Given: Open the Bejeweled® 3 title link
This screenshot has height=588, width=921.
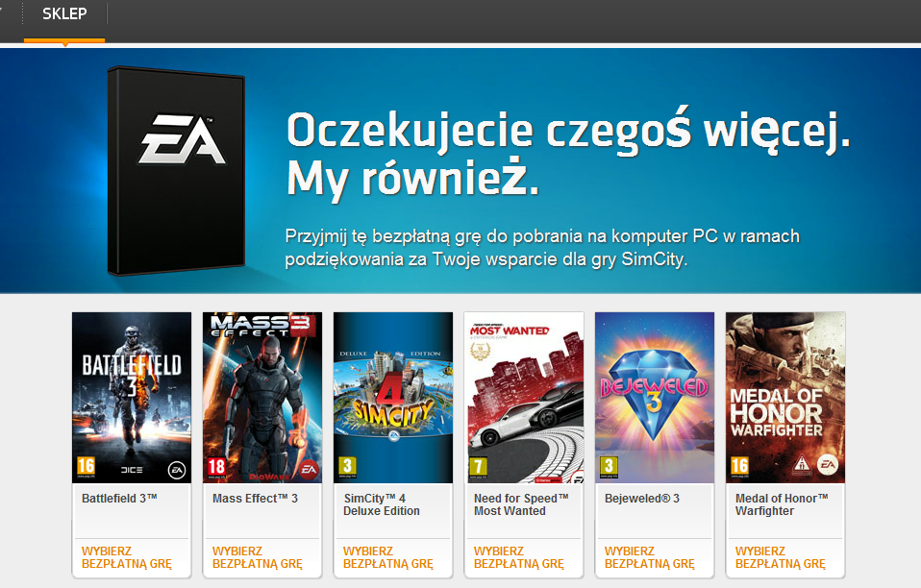Looking at the screenshot, I should [x=642, y=499].
